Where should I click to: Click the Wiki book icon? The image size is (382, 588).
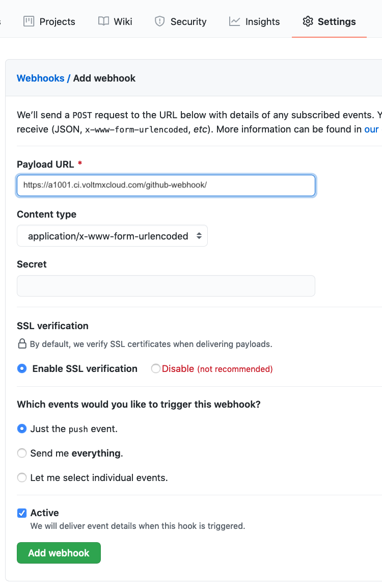coord(103,21)
